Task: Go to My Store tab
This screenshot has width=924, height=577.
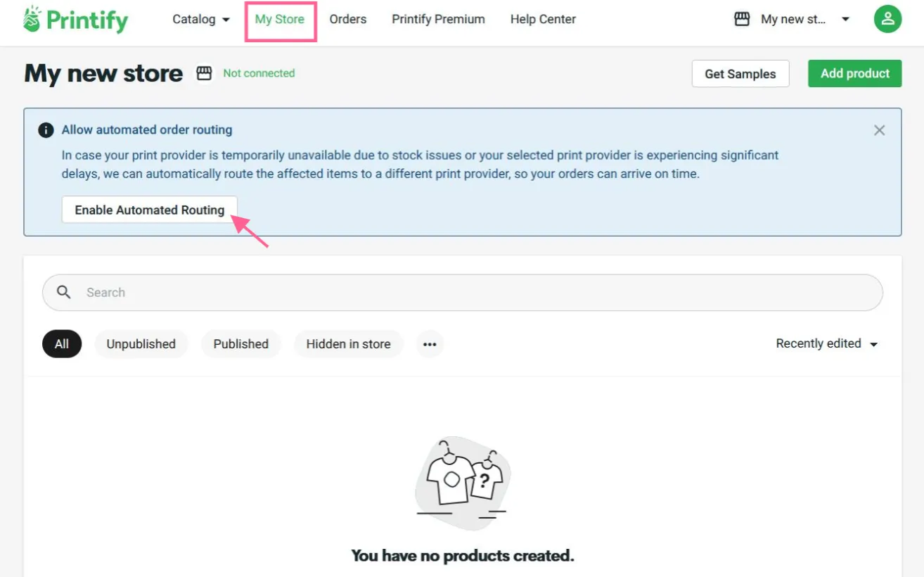Action: (280, 20)
